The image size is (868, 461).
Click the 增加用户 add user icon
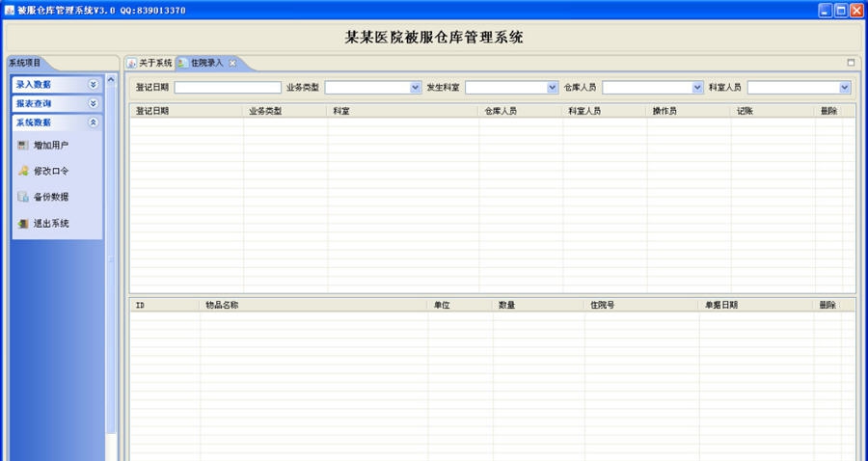point(23,145)
